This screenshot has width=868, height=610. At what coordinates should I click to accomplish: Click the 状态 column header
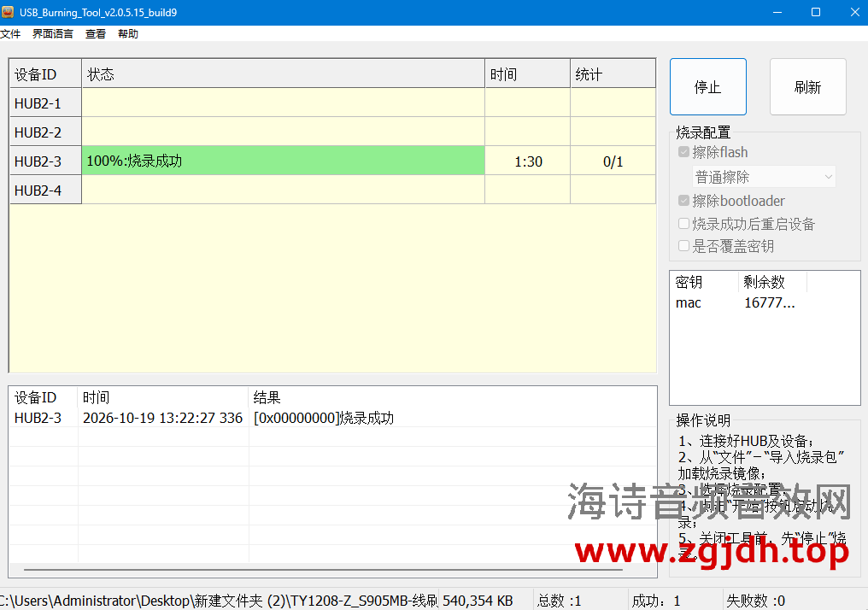(284, 73)
